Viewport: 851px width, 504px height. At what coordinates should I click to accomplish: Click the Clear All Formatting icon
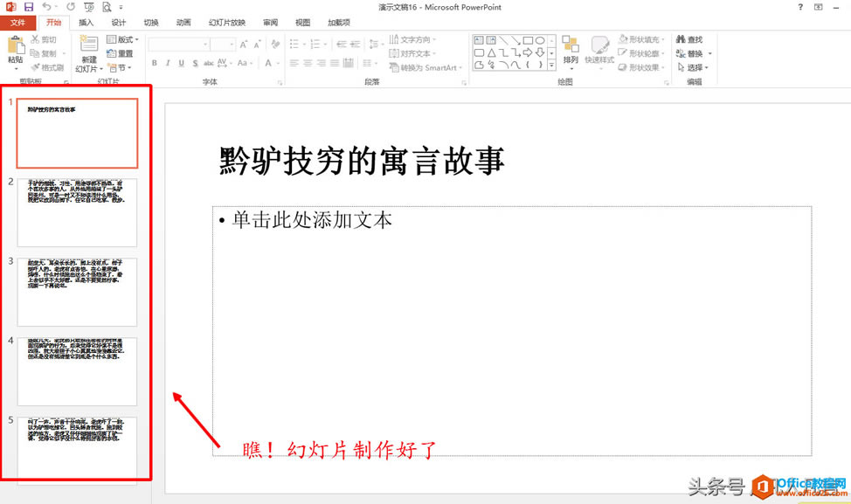point(276,45)
